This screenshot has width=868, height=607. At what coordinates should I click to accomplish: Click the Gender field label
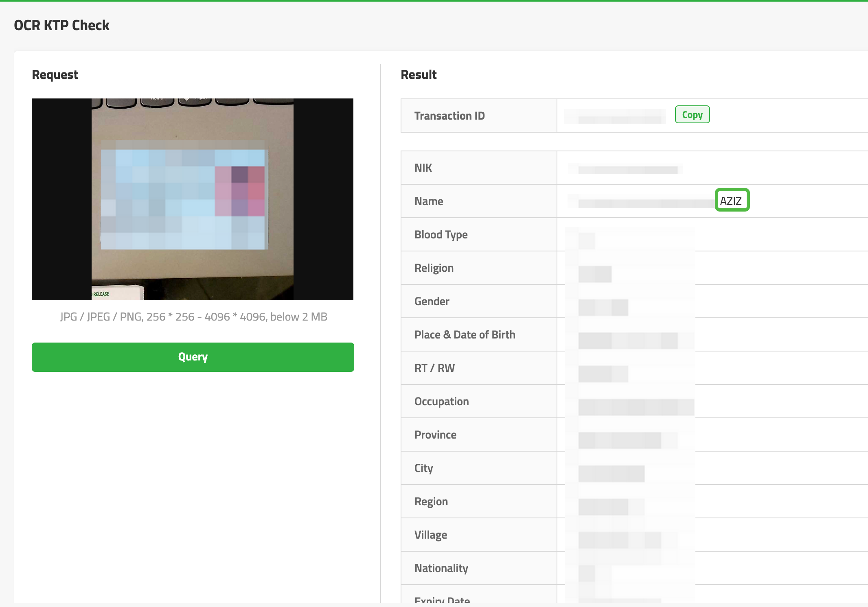[x=432, y=301]
